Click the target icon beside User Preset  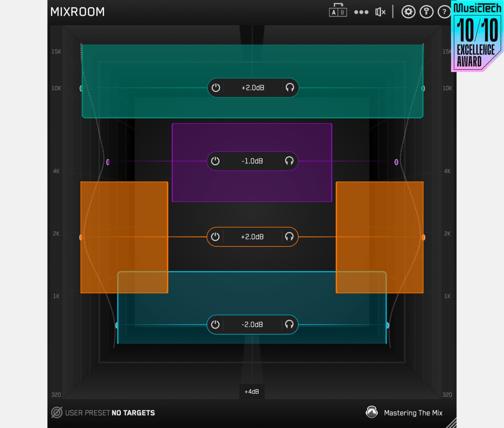(57, 412)
